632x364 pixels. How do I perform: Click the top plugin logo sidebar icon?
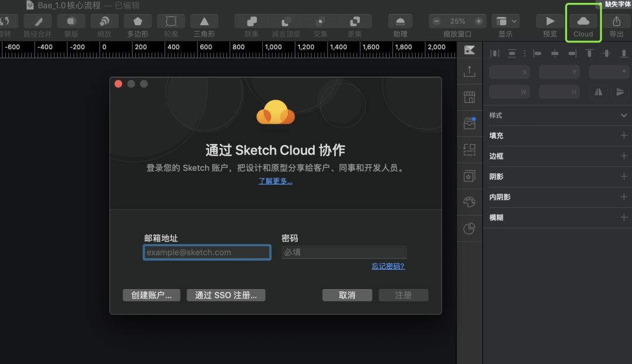(469, 50)
